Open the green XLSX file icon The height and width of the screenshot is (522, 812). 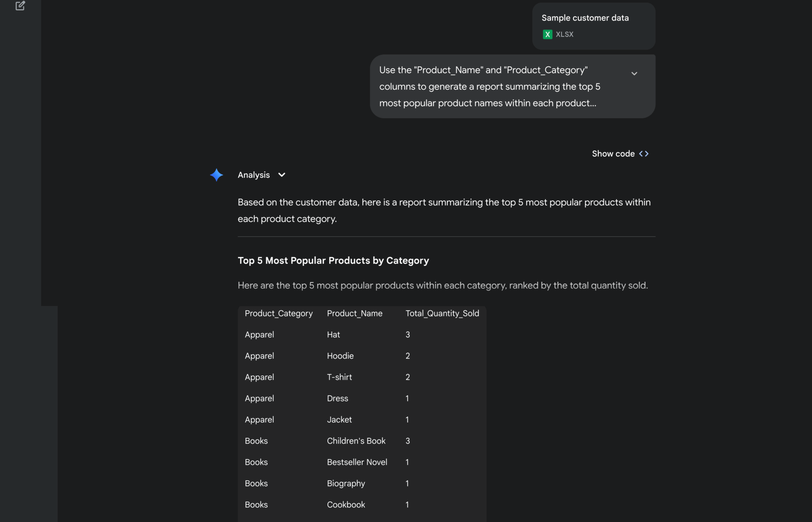pyautogui.click(x=547, y=34)
